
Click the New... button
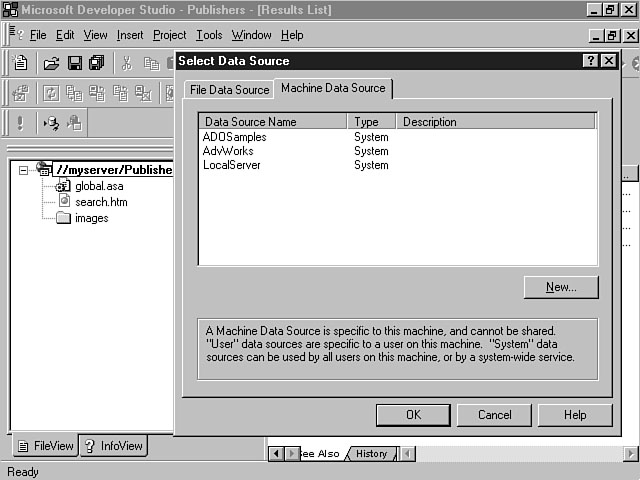561,287
